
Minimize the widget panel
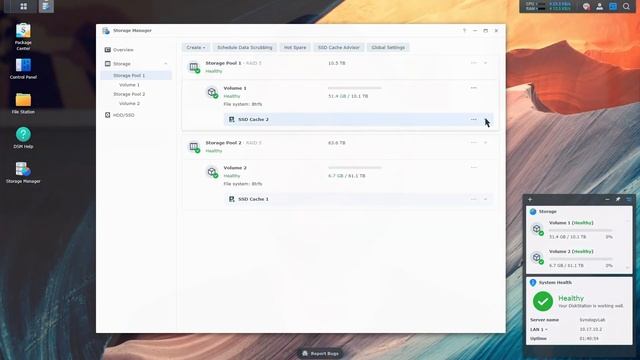[607, 199]
